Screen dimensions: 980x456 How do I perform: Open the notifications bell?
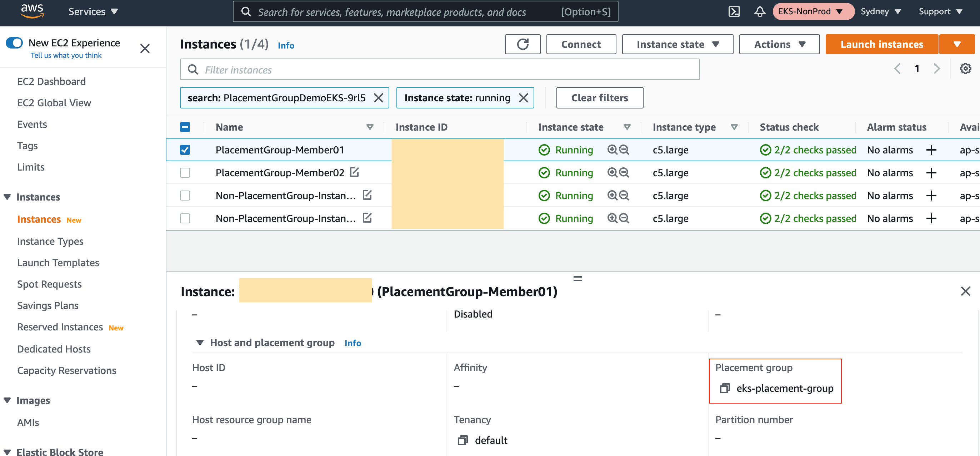[759, 11]
